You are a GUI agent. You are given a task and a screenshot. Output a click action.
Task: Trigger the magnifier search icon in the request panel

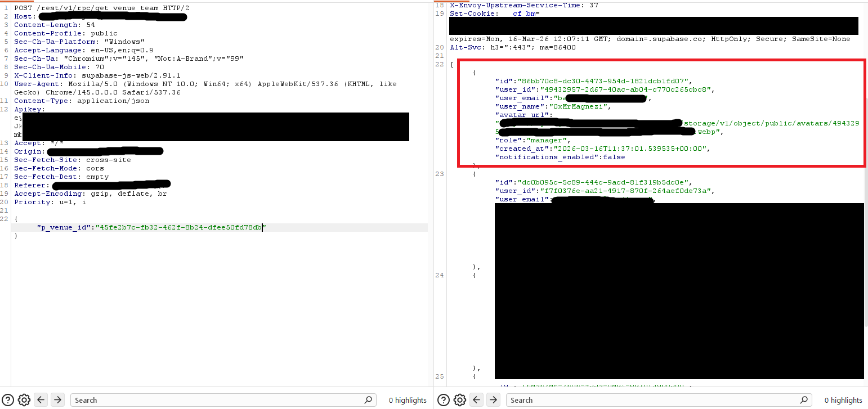point(369,400)
